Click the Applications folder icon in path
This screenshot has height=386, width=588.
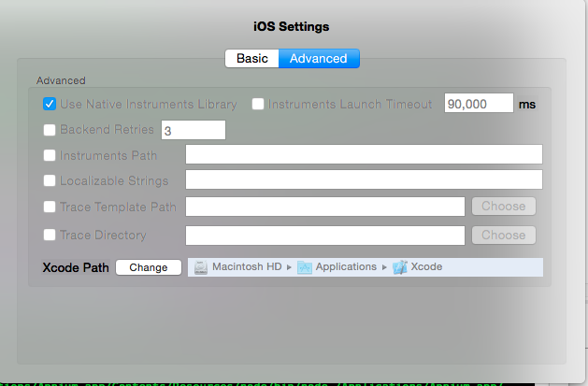pos(305,267)
